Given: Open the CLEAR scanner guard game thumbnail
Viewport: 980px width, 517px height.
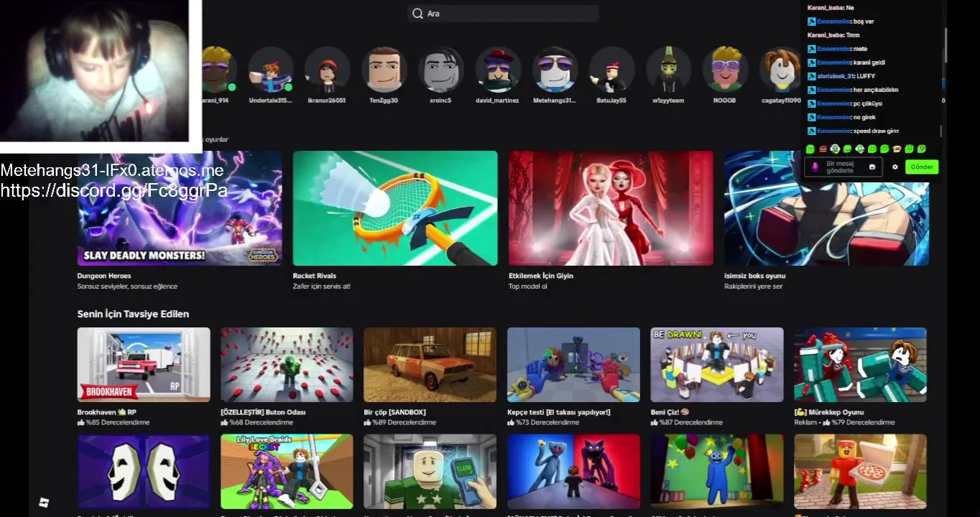Looking at the screenshot, I should pos(430,471).
